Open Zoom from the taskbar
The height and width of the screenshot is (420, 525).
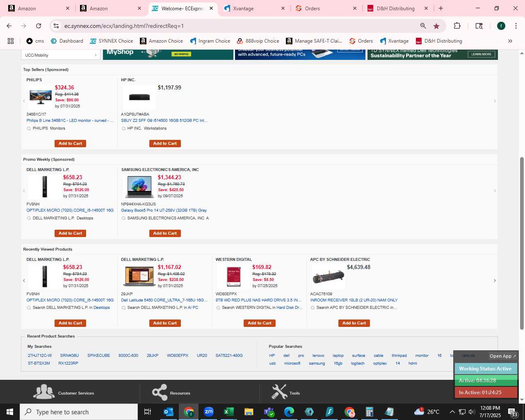tap(209, 412)
